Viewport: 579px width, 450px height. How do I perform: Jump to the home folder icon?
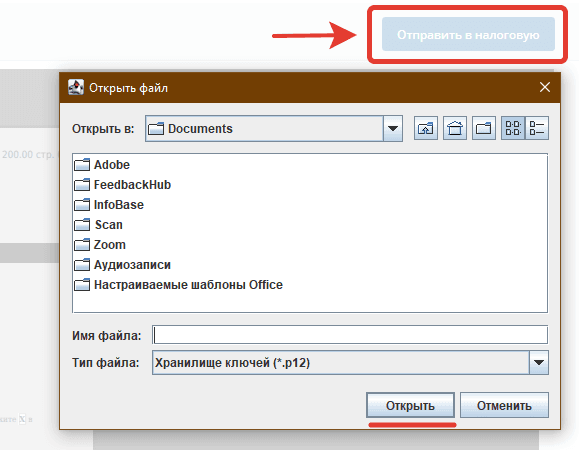tap(455, 128)
